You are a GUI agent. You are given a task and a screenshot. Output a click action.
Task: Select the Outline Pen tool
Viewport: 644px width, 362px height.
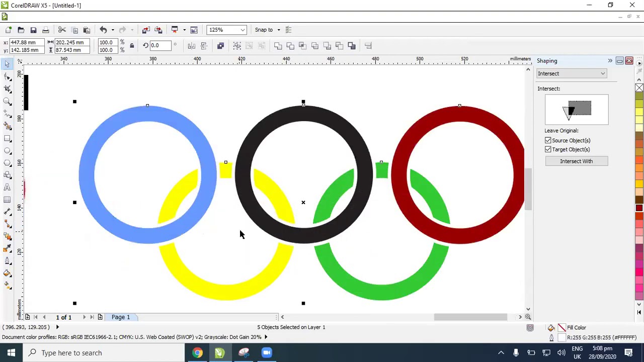pyautogui.click(x=7, y=261)
